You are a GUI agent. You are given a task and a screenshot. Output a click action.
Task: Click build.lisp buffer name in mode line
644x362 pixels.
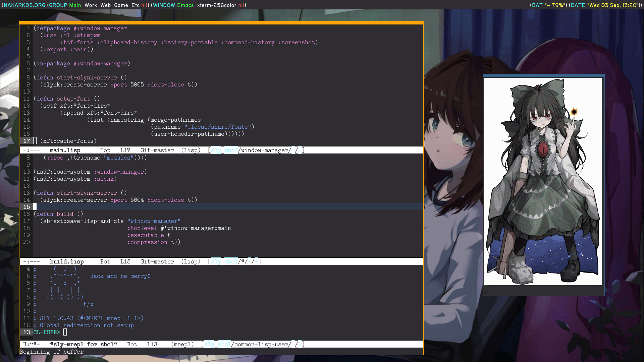67,262
